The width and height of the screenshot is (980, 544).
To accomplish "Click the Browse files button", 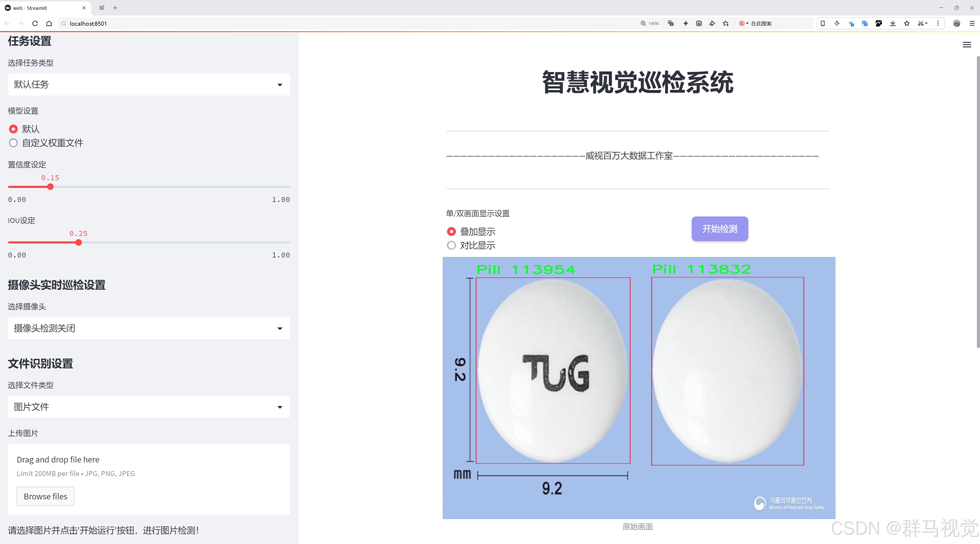I will [x=45, y=496].
